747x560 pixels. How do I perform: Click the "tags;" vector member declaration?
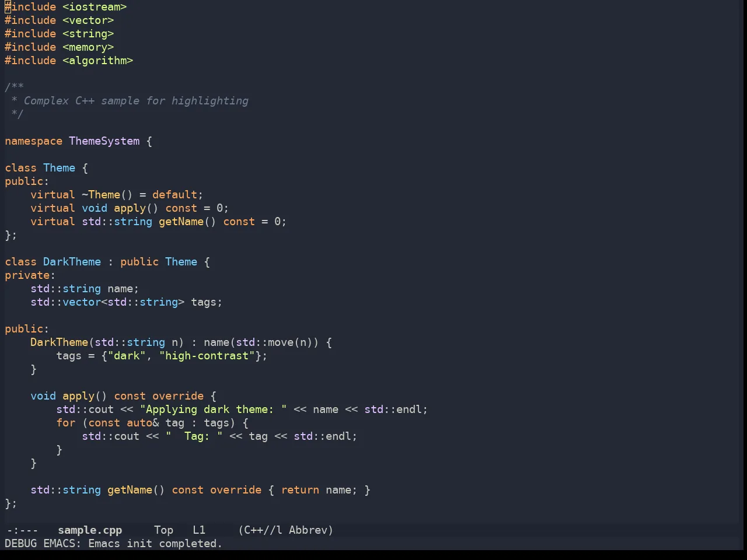(207, 302)
